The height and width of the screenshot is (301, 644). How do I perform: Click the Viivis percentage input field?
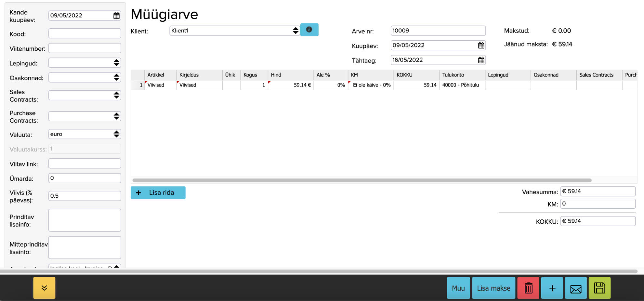[x=84, y=196]
